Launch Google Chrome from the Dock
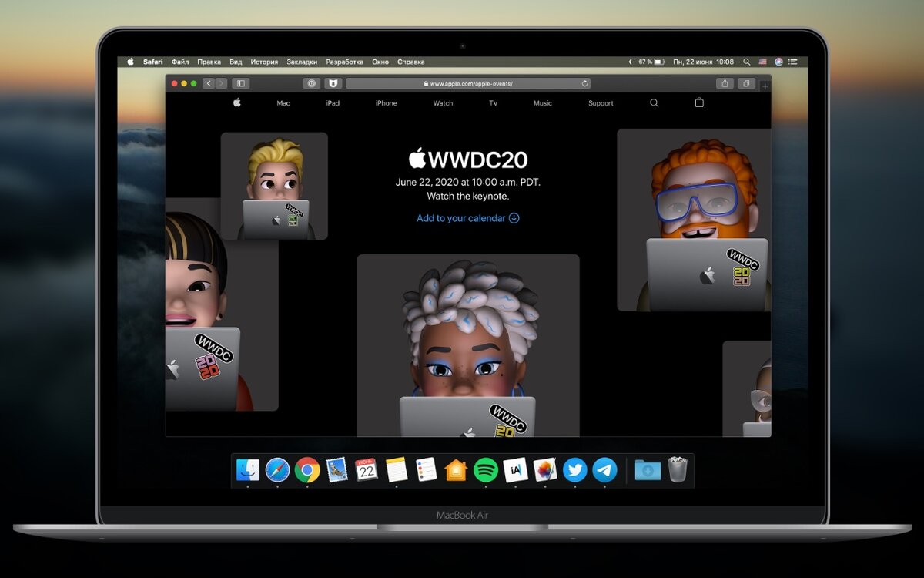 click(x=307, y=469)
